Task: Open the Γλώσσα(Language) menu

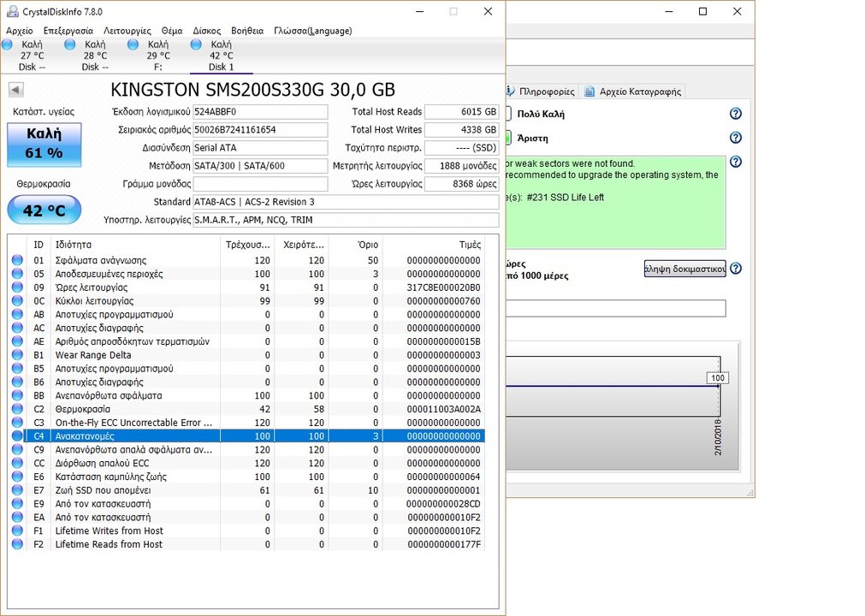Action: (313, 31)
